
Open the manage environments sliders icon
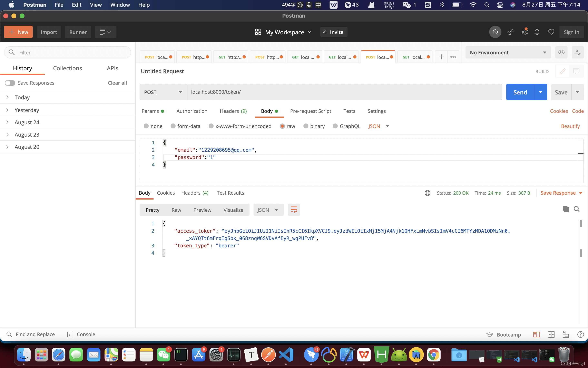click(578, 52)
